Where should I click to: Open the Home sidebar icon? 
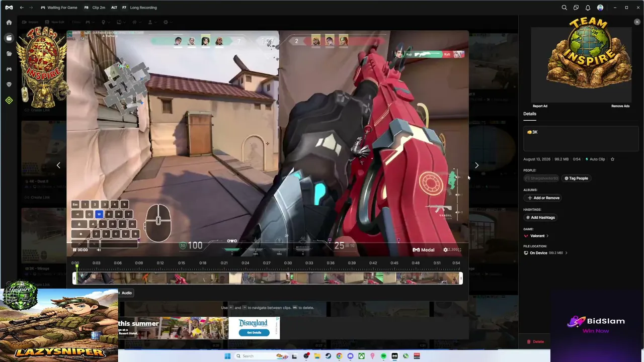[x=9, y=23]
